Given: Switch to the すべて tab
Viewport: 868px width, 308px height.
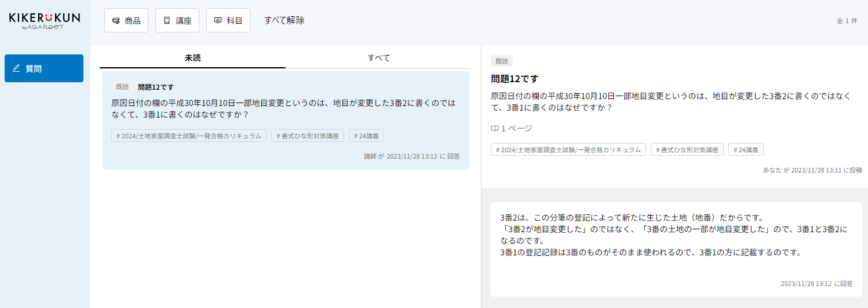Looking at the screenshot, I should click(x=378, y=58).
